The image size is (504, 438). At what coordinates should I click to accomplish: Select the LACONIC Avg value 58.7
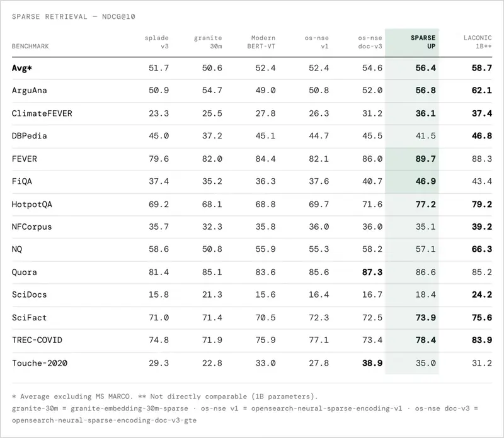[x=481, y=68]
